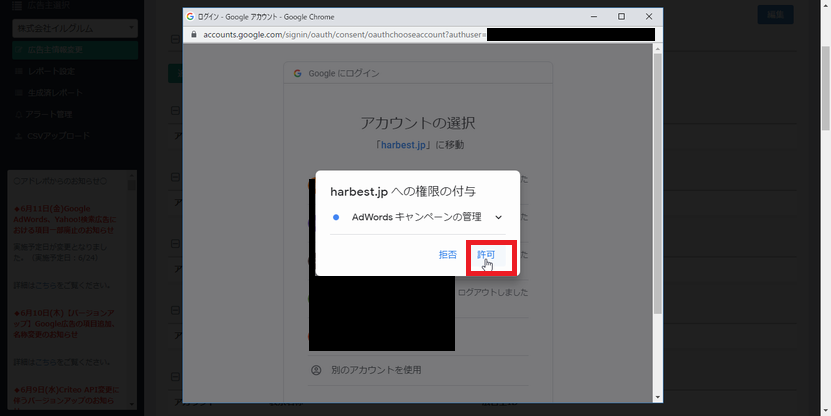Viewport: 831px width, 416px height.
Task: Select 別のアカウントを使用 in Google window
Action: pos(376,370)
